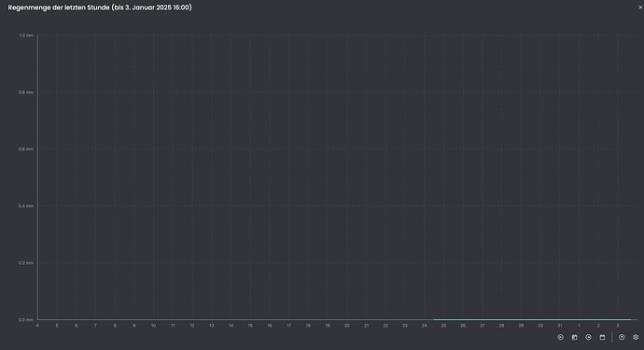This screenshot has height=350, width=644.
Task: Open chart settings gear icon
Action: pos(636,337)
